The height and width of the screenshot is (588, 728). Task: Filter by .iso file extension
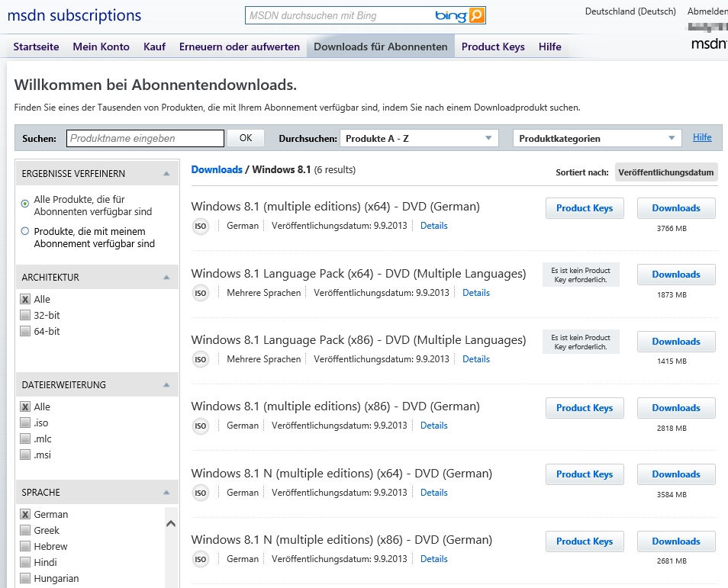[x=25, y=423]
